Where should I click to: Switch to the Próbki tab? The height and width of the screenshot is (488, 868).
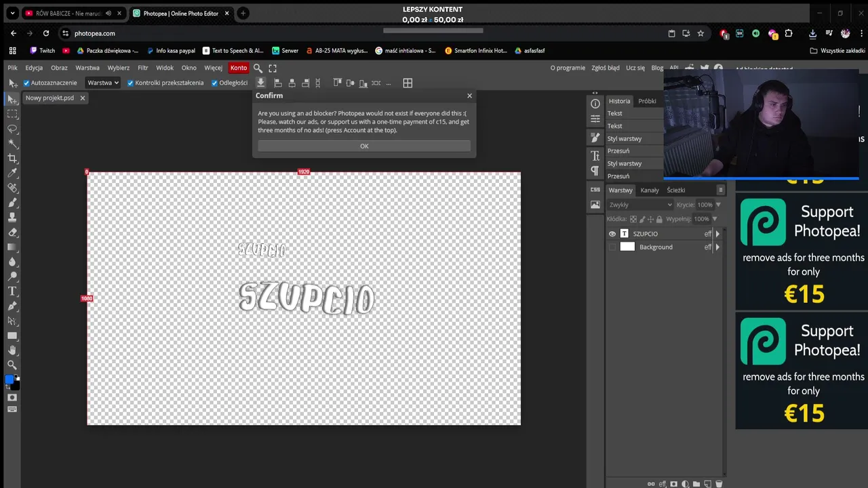pyautogui.click(x=647, y=101)
